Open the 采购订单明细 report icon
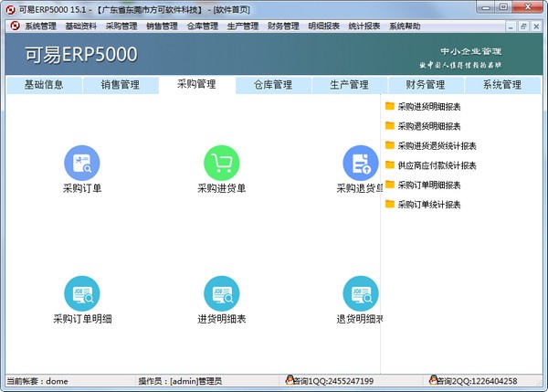The height and width of the screenshot is (392, 548). [x=82, y=293]
